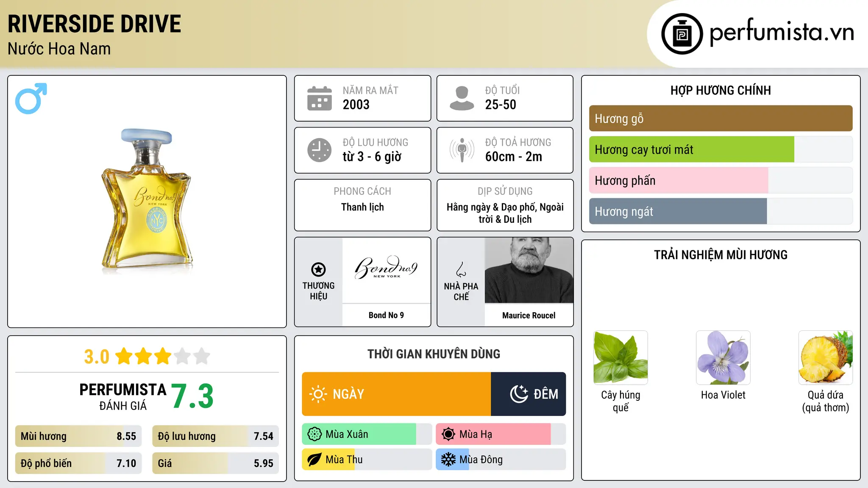This screenshot has height=488, width=868.
Task: Click the longevity value từ 3 - 6 giờ
Action: point(372,157)
